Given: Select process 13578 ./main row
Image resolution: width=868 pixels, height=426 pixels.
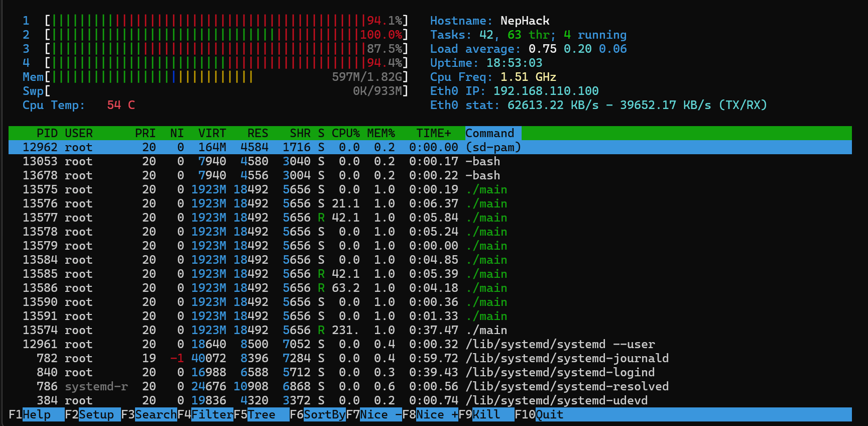Looking at the screenshot, I should 430,232.
